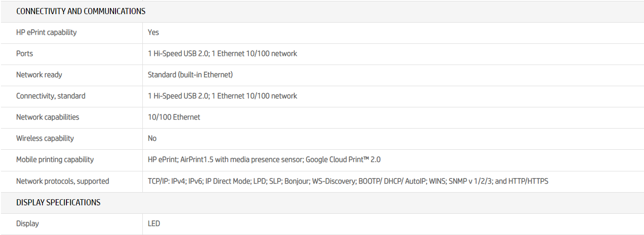Click the "Standard (built-in Ethernet)" value
Image resolution: width=644 pixels, height=235 pixels.
tap(190, 75)
